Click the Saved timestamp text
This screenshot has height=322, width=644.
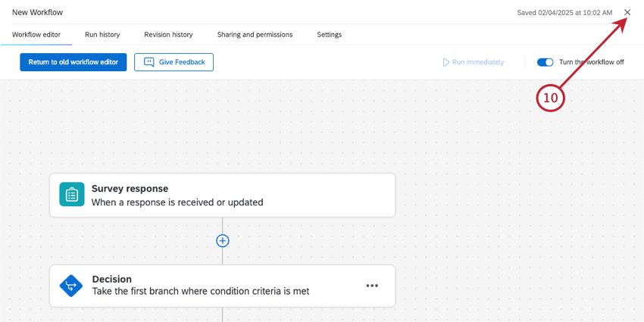coord(564,12)
